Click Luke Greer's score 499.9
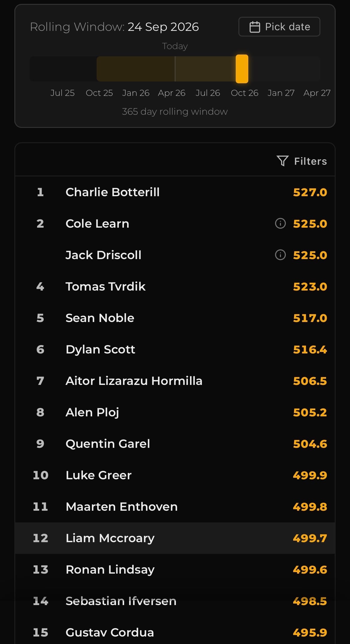Screen dimensions: 350x644 pos(310,475)
